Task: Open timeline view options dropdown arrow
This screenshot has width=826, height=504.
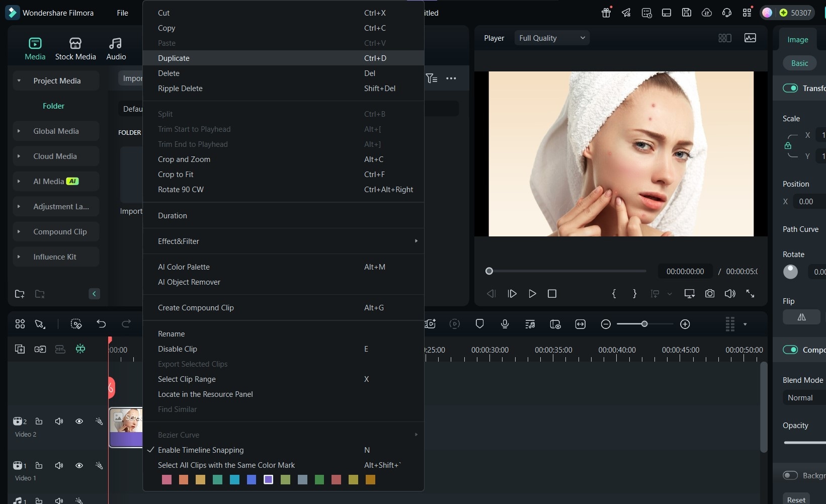Action: [745, 324]
